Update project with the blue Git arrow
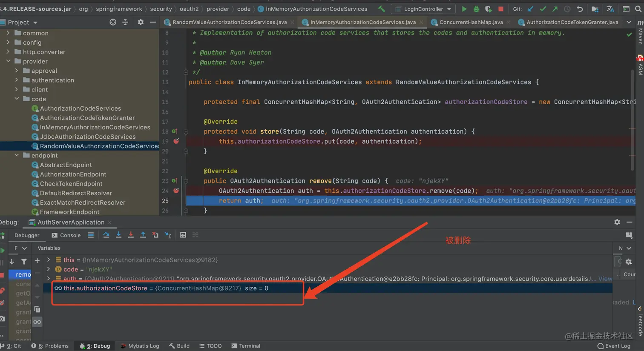 tap(531, 9)
